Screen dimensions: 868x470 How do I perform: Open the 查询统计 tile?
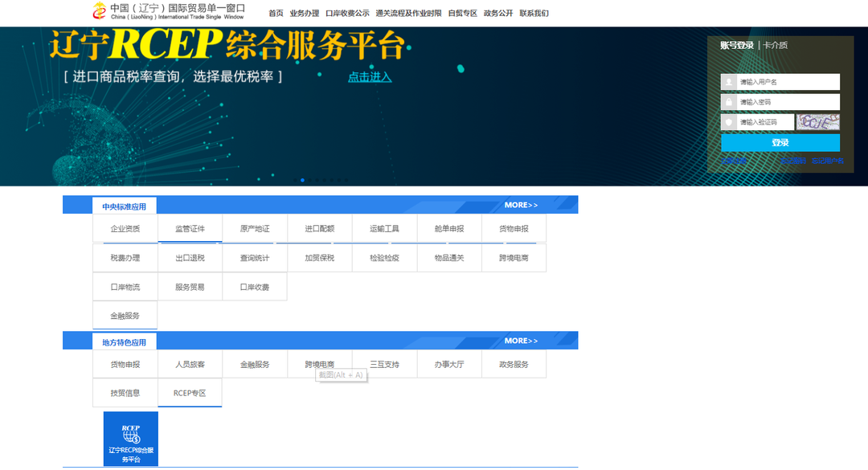(255, 257)
